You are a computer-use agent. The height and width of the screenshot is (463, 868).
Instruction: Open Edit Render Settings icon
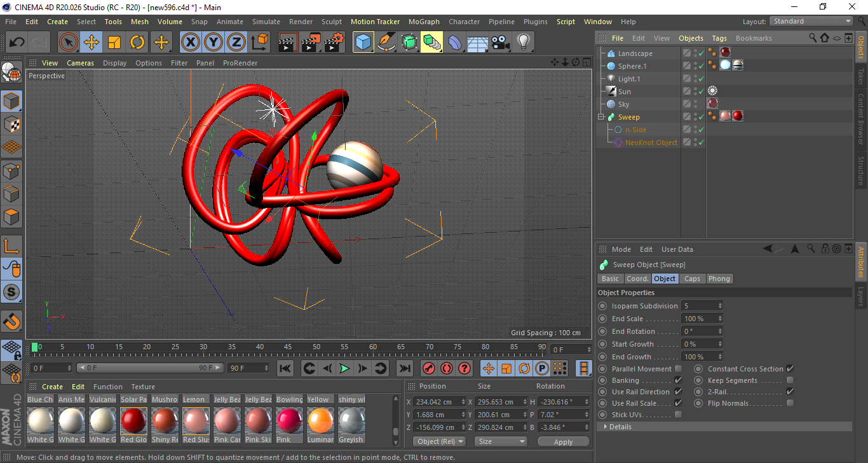(x=334, y=43)
